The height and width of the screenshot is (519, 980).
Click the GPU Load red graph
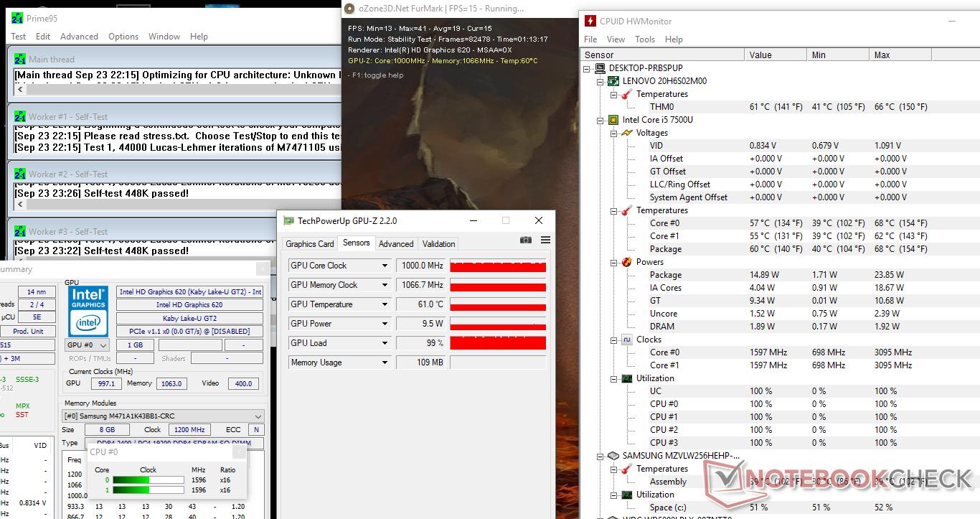pyautogui.click(x=498, y=343)
